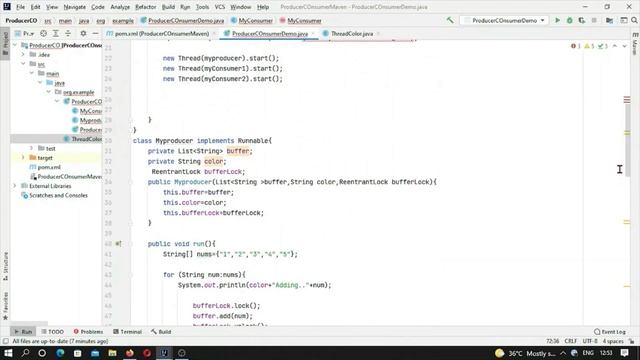Hide the Project panel with minus icon
This screenshot has height=360, width=640.
tap(95, 33)
